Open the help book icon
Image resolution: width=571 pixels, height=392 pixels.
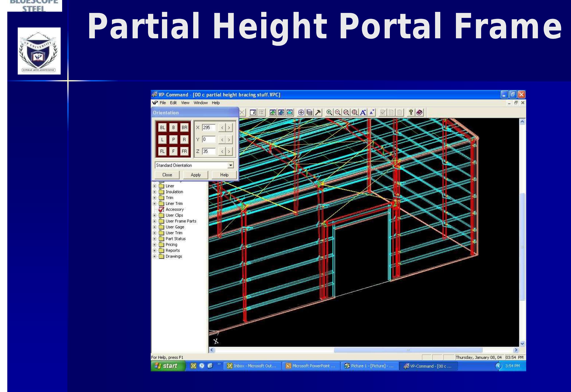419,112
